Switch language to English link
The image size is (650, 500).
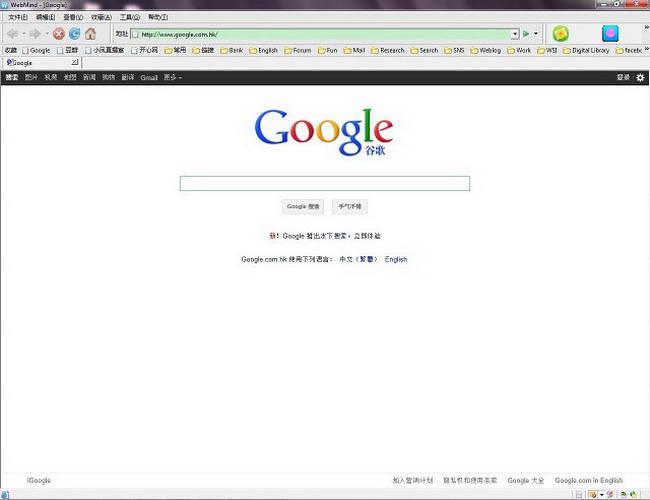click(x=396, y=260)
